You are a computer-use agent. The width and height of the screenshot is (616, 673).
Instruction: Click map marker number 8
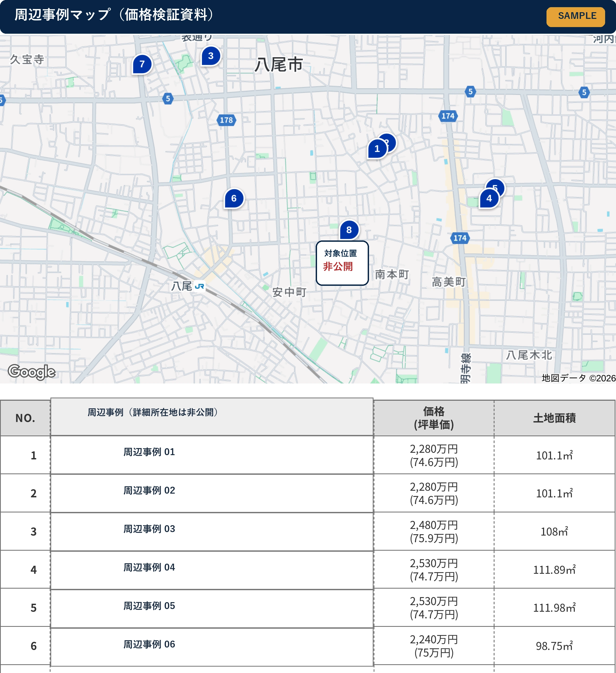pos(349,230)
